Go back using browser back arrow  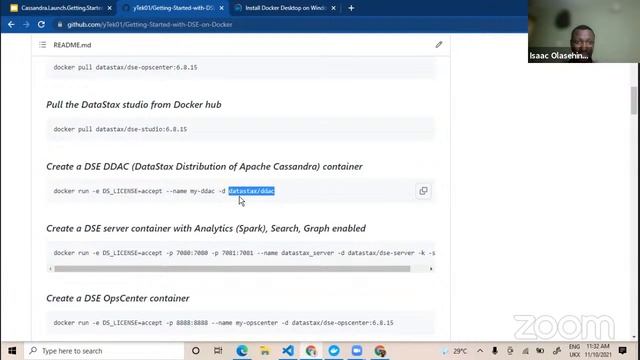11,24
